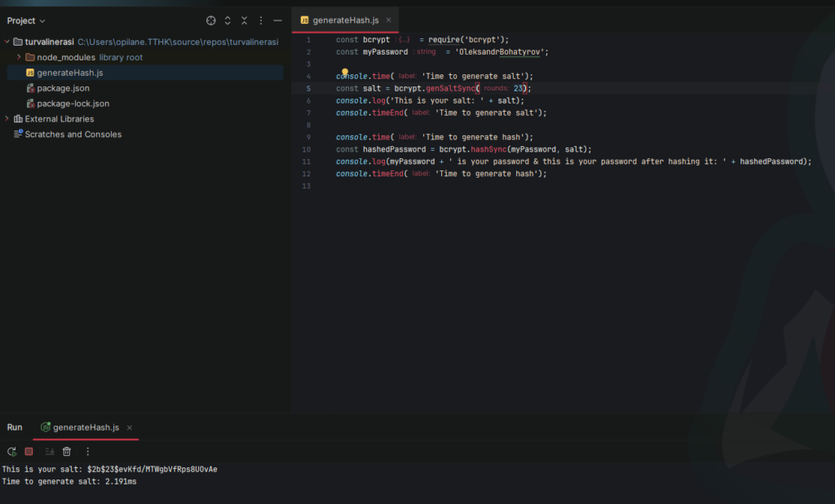Click salt output line in console
Screen dimensions: 835x504
coord(110,470)
